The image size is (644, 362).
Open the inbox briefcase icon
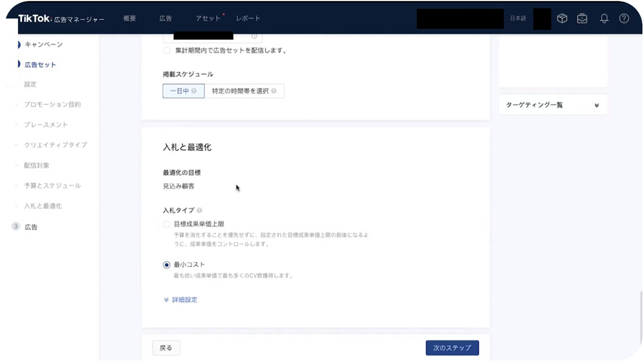(x=583, y=18)
